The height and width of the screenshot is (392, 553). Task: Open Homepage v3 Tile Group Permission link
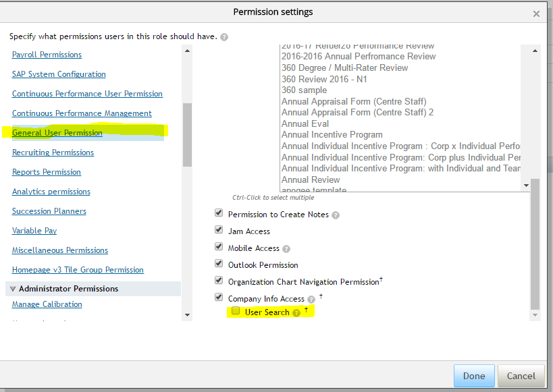(x=78, y=270)
